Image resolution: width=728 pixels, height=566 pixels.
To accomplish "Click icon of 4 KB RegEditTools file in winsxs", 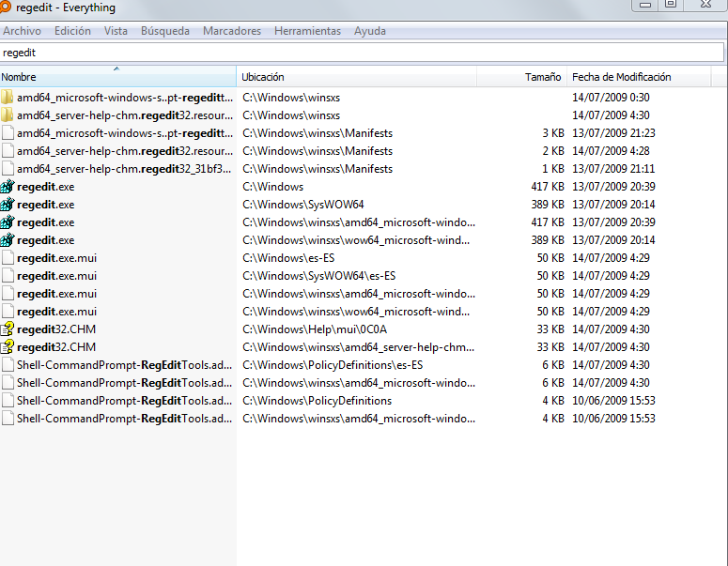I will point(8,419).
